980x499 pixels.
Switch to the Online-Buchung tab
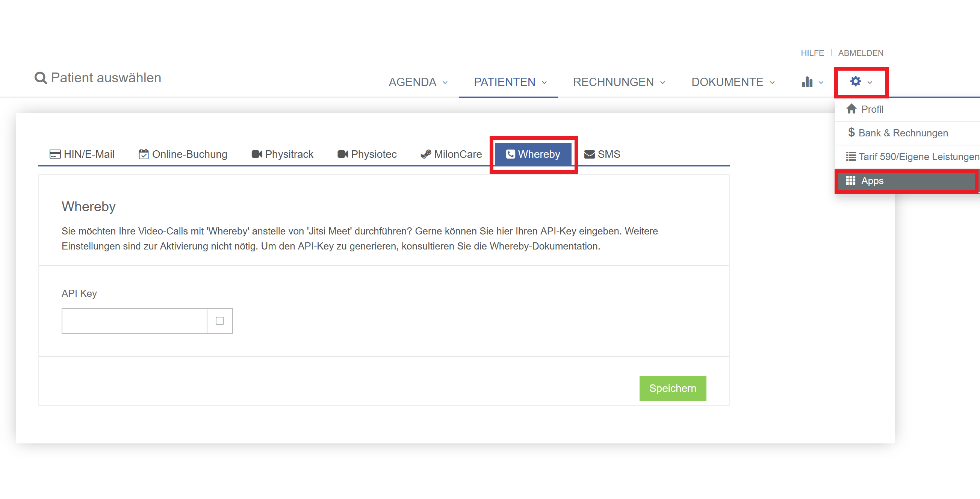[x=183, y=154]
